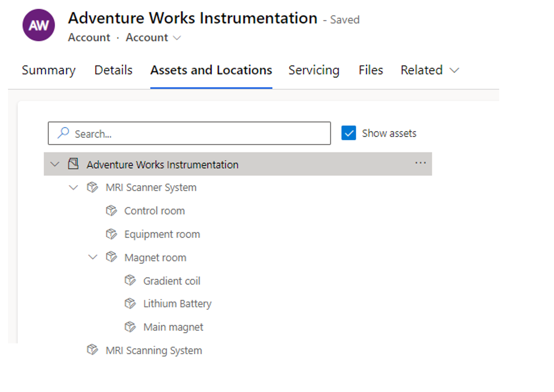This screenshot has width=554, height=392.
Task: Open the Servicing tab
Action: click(x=314, y=70)
